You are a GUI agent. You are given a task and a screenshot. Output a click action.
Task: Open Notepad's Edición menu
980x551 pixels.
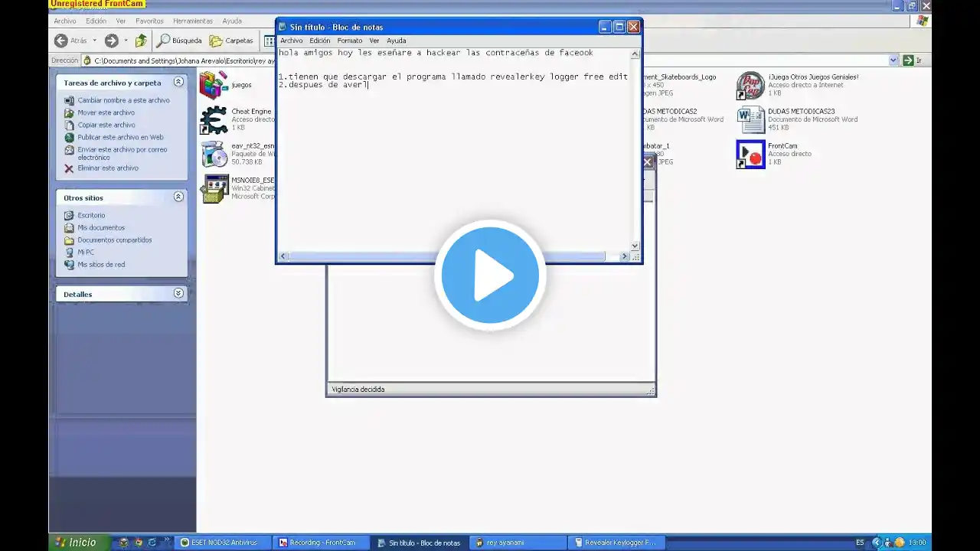coord(320,41)
